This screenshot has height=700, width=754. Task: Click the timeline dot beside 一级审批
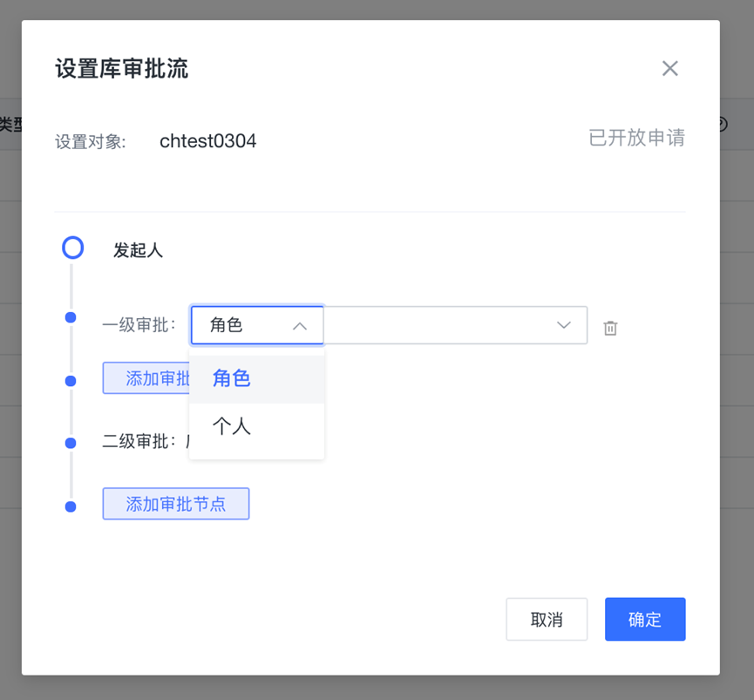pyautogui.click(x=71, y=317)
